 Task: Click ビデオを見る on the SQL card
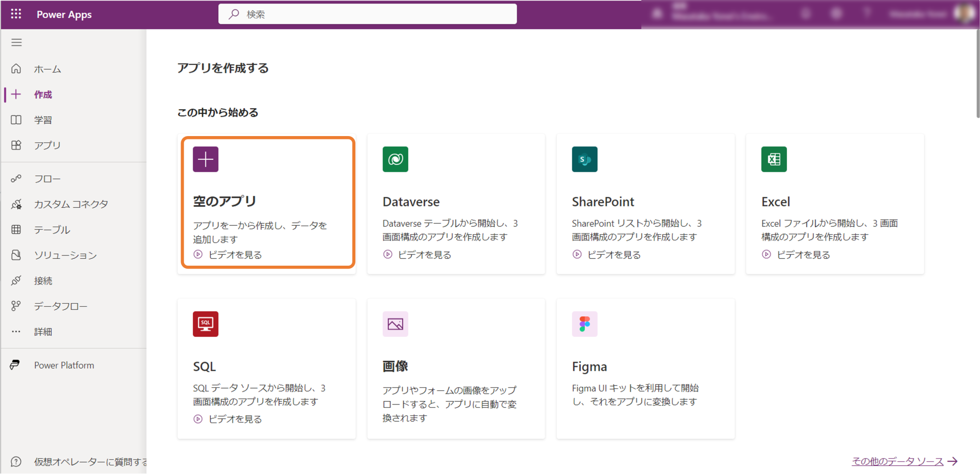pos(235,419)
